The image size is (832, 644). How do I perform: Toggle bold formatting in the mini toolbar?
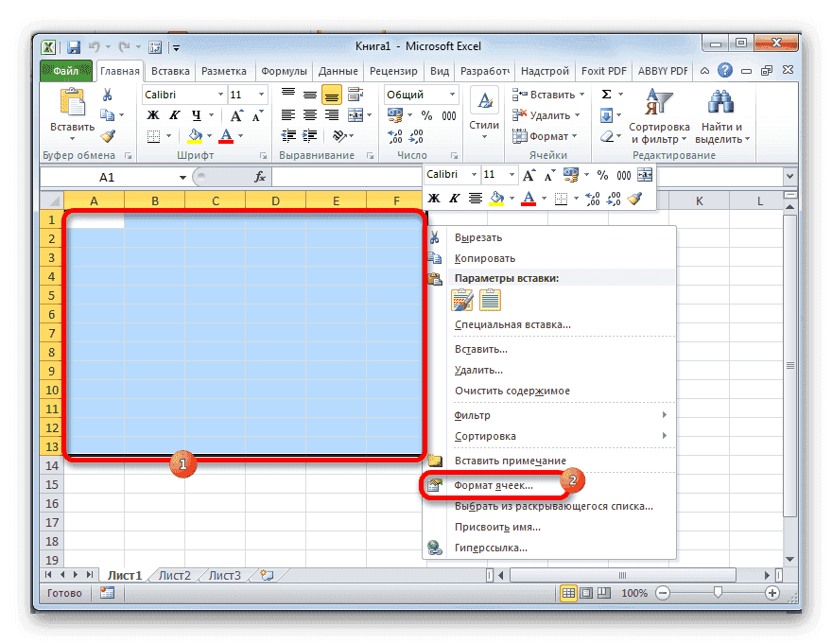[x=432, y=198]
